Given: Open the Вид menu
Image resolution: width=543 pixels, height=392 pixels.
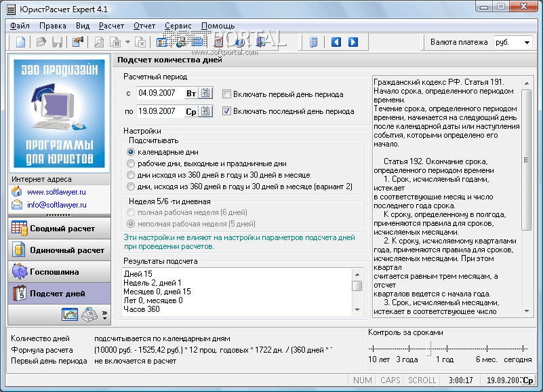Looking at the screenshot, I should point(83,26).
